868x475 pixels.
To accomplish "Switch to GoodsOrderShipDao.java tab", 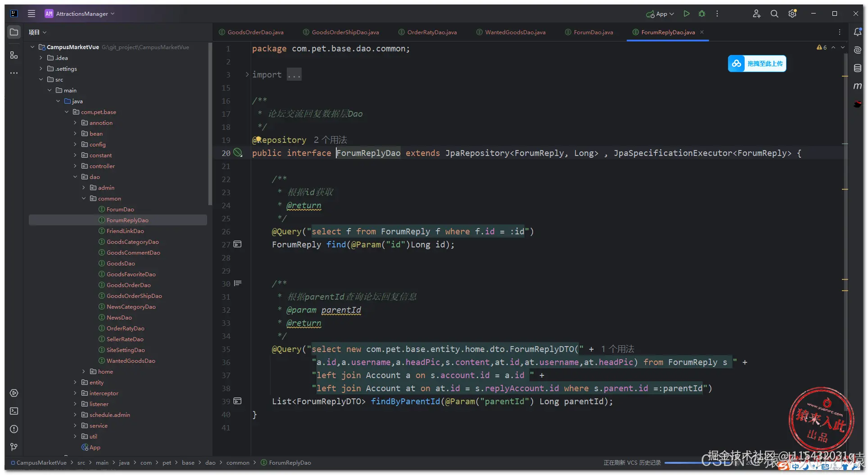I will coord(341,32).
